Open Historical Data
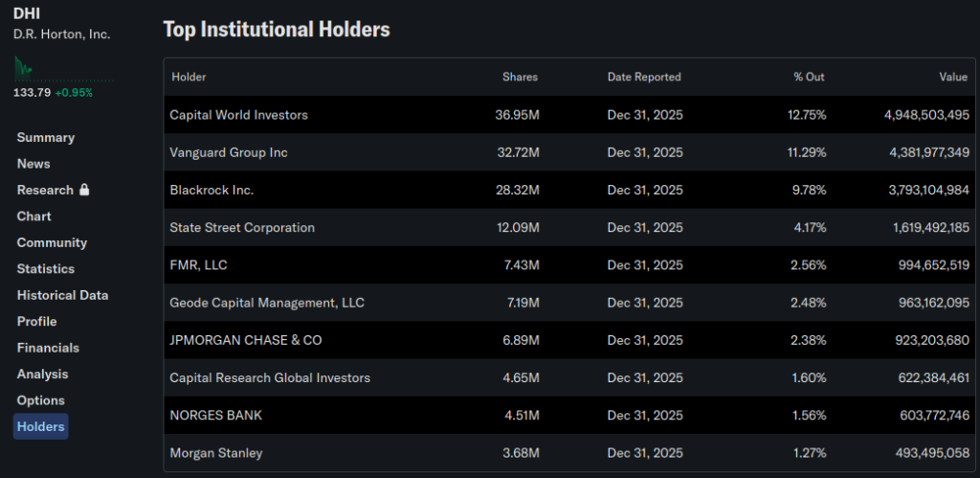The width and height of the screenshot is (980, 478). click(x=62, y=295)
